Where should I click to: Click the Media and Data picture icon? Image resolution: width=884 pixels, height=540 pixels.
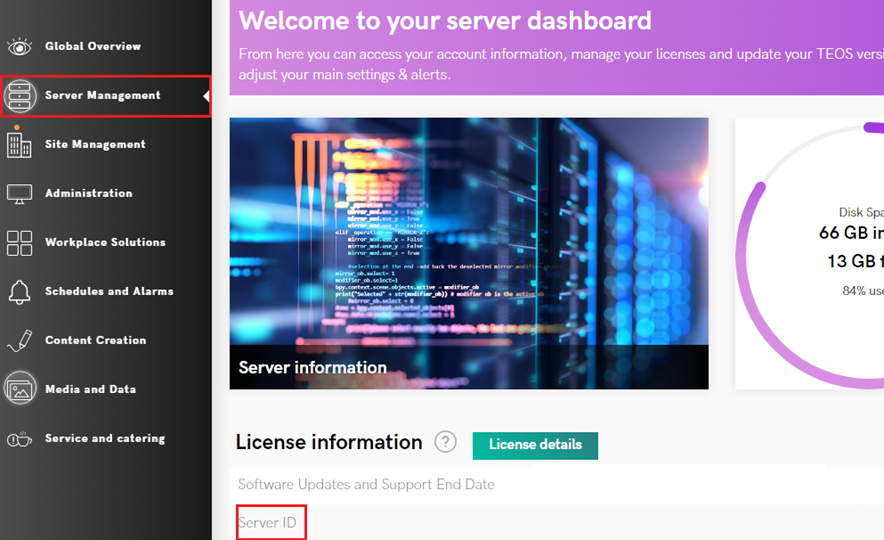click(20, 389)
